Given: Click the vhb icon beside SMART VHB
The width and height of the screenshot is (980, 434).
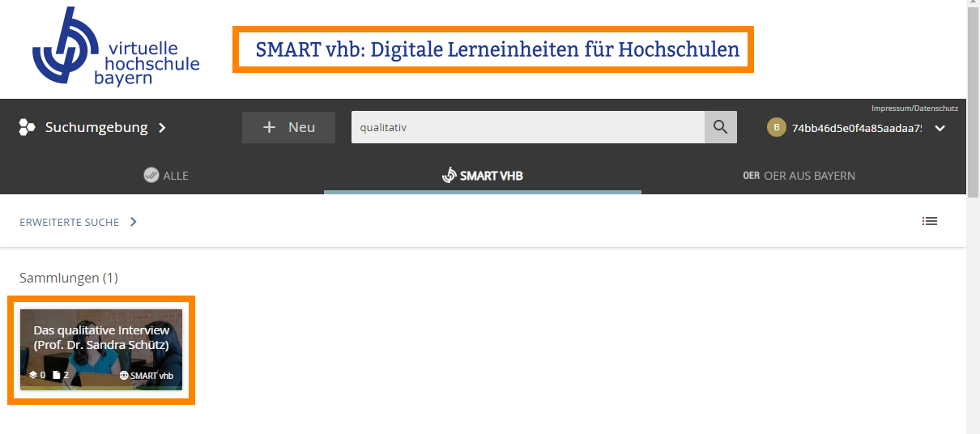Looking at the screenshot, I should click(450, 175).
